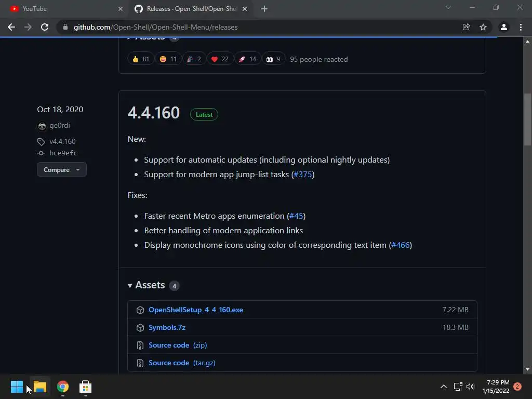This screenshot has width=532, height=399.
Task: Click package icon beside OpenShellSetup exe
Action: coord(140,310)
